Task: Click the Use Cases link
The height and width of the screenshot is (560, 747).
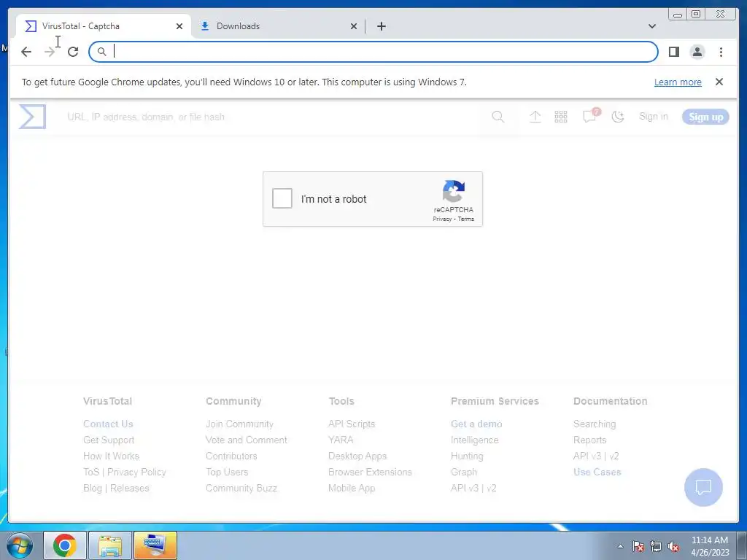Action: point(597,472)
